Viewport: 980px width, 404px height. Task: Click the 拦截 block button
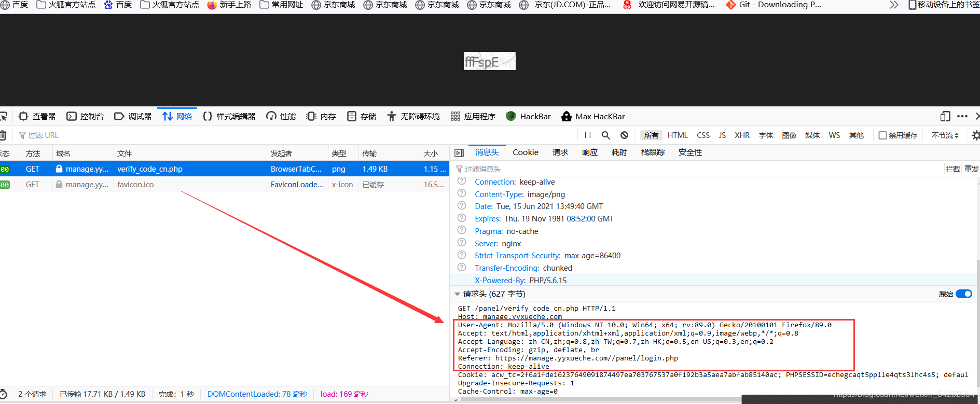coord(953,169)
